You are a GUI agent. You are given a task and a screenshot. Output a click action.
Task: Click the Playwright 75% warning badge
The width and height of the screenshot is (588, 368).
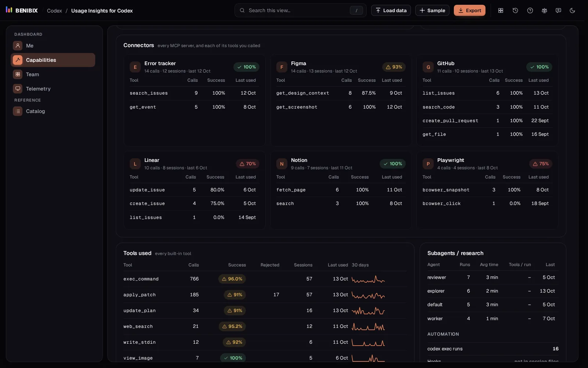(541, 164)
